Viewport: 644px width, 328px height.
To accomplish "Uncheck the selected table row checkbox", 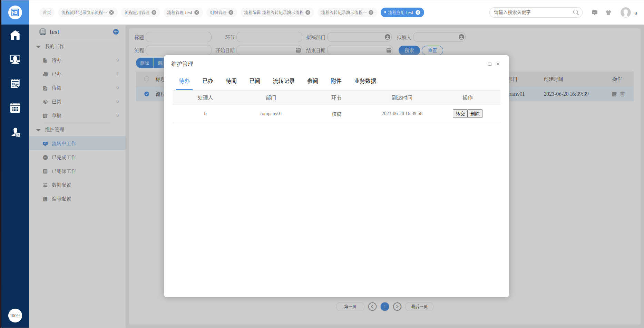I will click(x=147, y=94).
